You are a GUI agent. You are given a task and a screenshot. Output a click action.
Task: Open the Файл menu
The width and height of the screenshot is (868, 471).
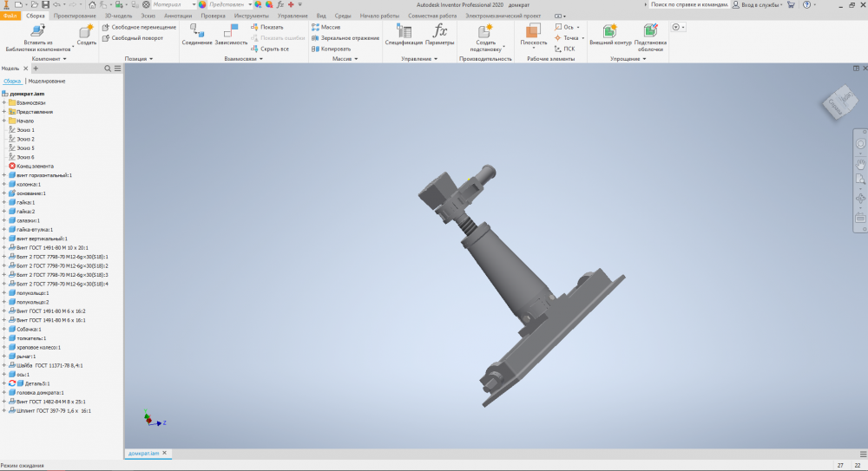pyautogui.click(x=10, y=16)
